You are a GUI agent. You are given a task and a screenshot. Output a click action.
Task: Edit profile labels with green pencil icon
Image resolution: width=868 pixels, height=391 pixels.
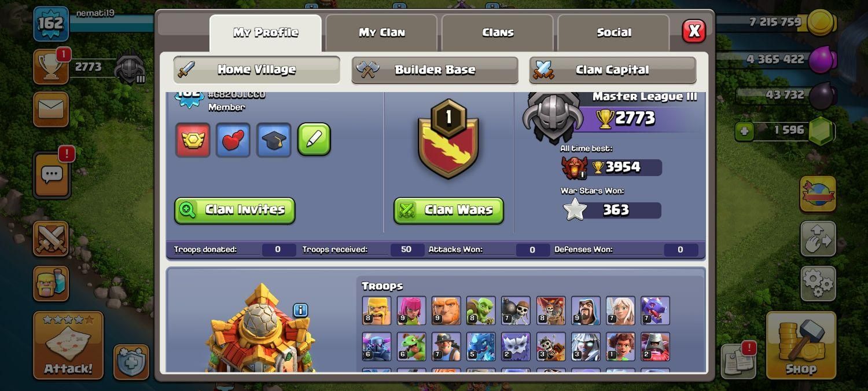point(314,140)
